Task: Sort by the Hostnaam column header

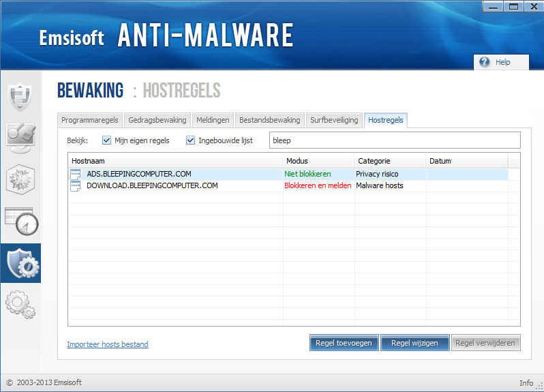Action: click(175, 161)
